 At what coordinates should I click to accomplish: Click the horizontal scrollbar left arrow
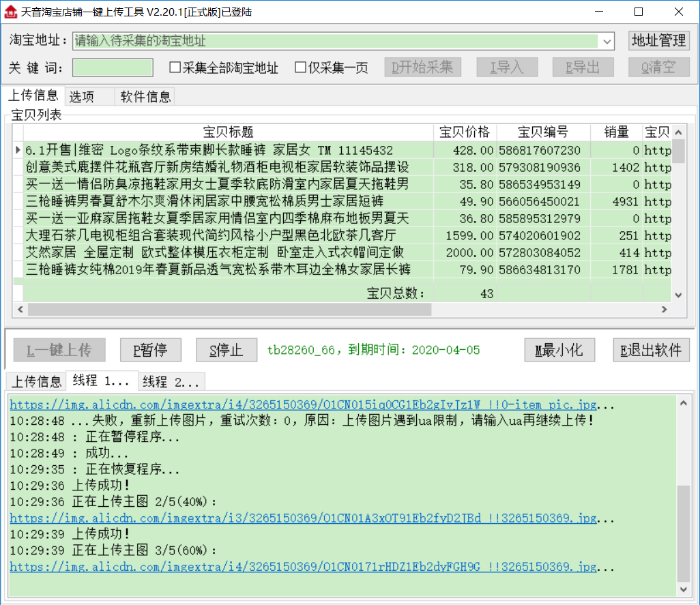[20, 310]
